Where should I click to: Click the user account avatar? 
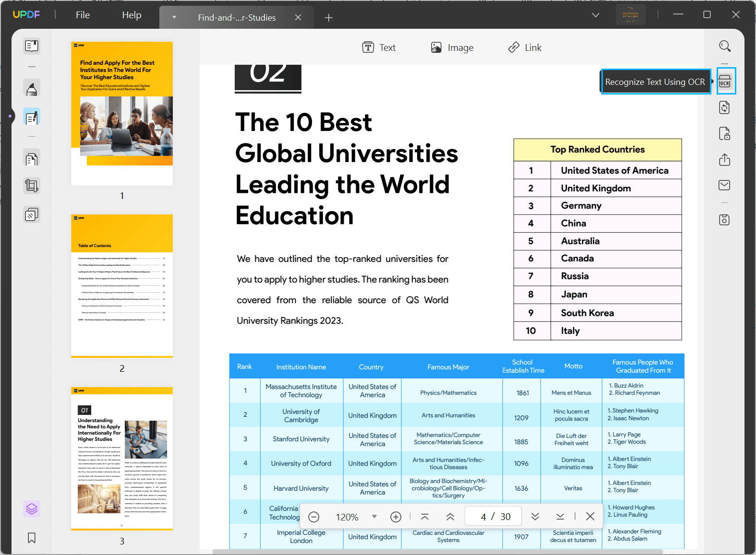(x=630, y=15)
